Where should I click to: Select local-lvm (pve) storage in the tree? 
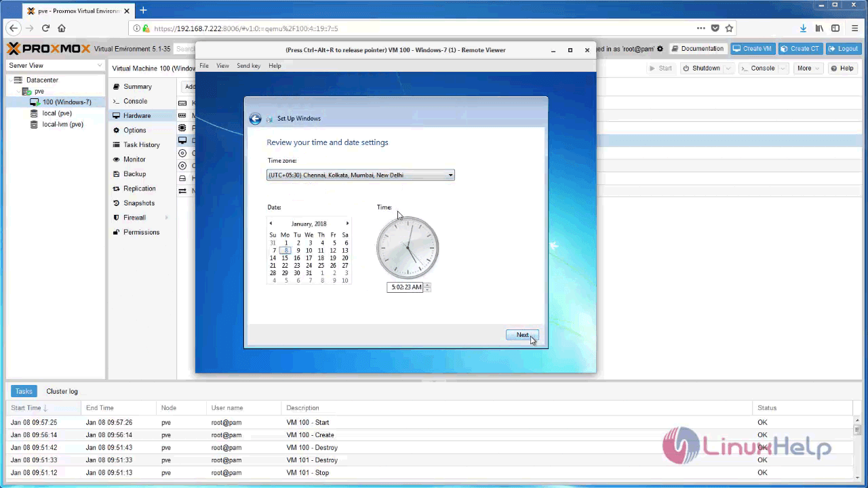pos(62,125)
